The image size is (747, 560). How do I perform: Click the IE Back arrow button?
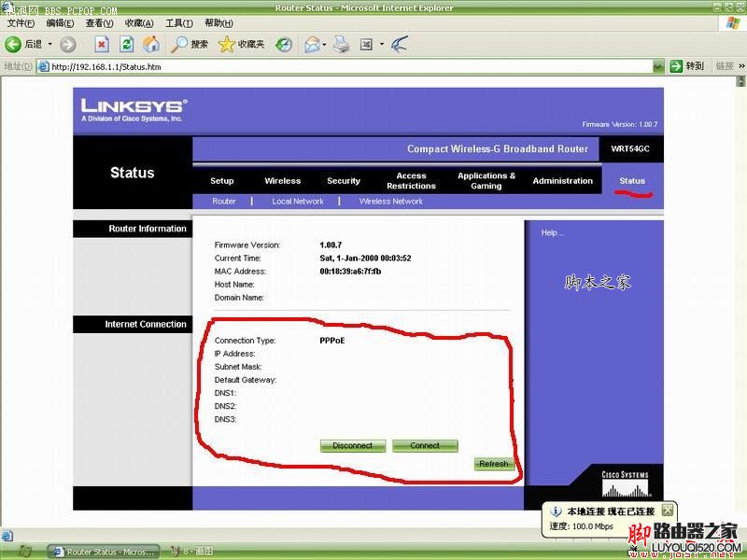(x=13, y=44)
